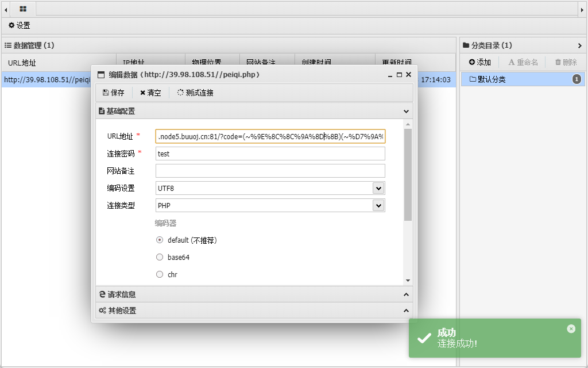The image size is (588, 368).
Task: Select the default (不推荐) encoder radio
Action: click(x=160, y=240)
